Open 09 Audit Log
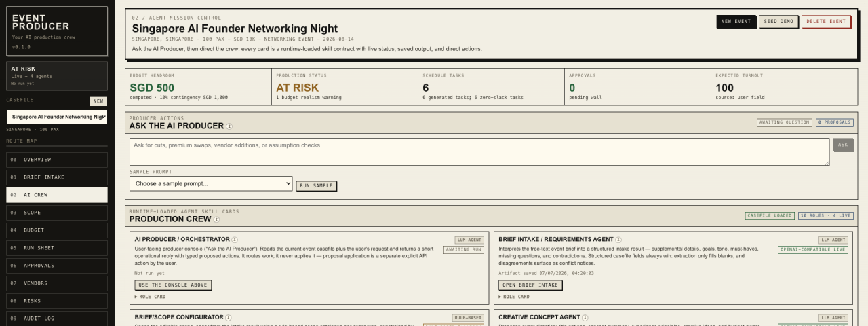The image size is (868, 326). point(57,318)
